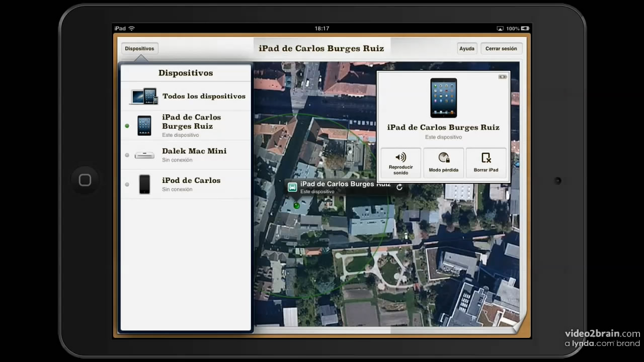Click battery indicator in info panel
The height and width of the screenshot is (362, 644).
coord(503,77)
